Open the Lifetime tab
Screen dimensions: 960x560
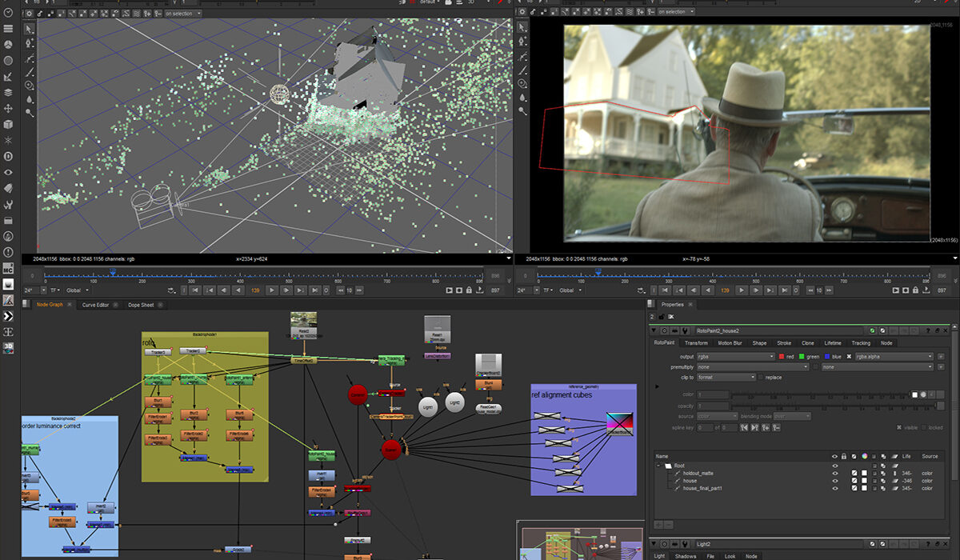833,343
